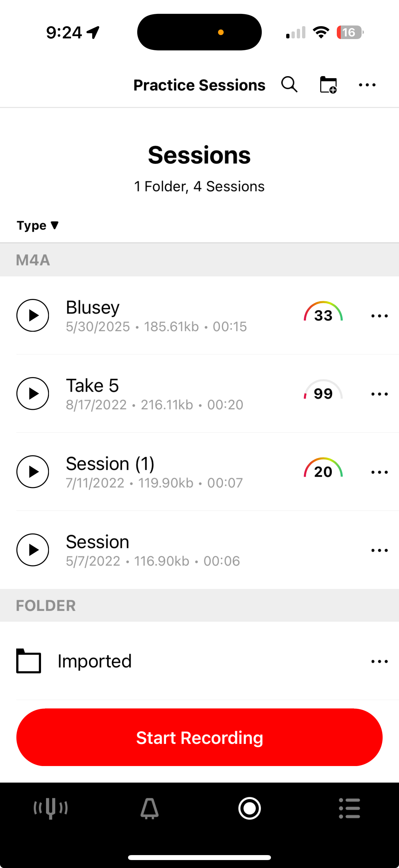Open more options for Session (1)
Viewport: 399px width, 868px height.
379,472
